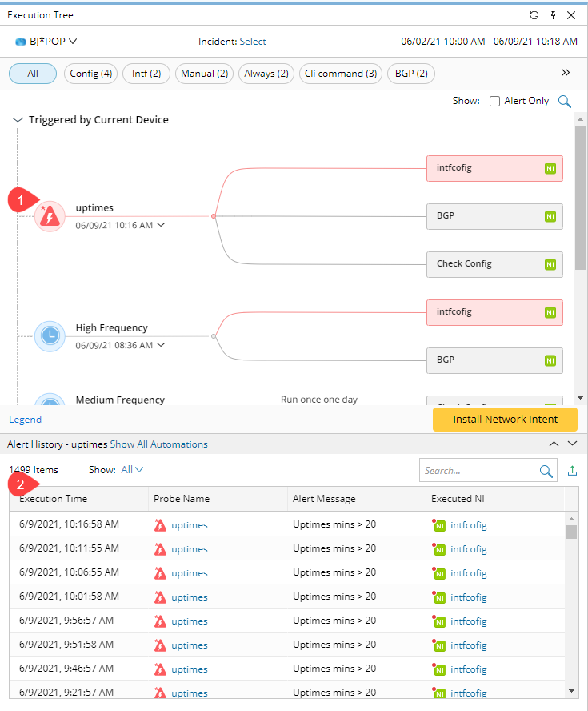
Task: Select the Always (2) filter tab
Action: pos(266,74)
